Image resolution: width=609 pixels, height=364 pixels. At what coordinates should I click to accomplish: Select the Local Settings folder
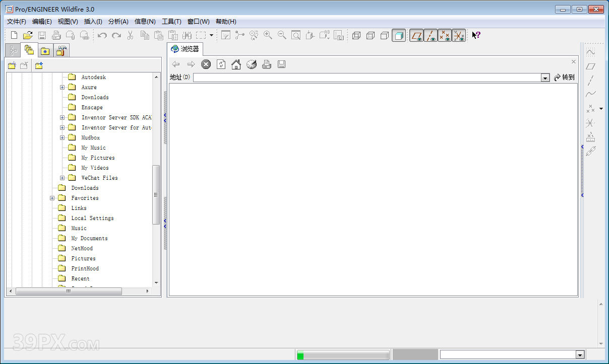click(x=92, y=218)
